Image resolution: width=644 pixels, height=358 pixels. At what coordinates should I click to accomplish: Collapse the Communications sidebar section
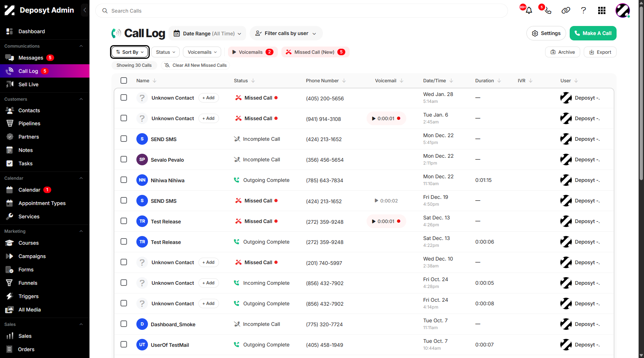click(81, 46)
